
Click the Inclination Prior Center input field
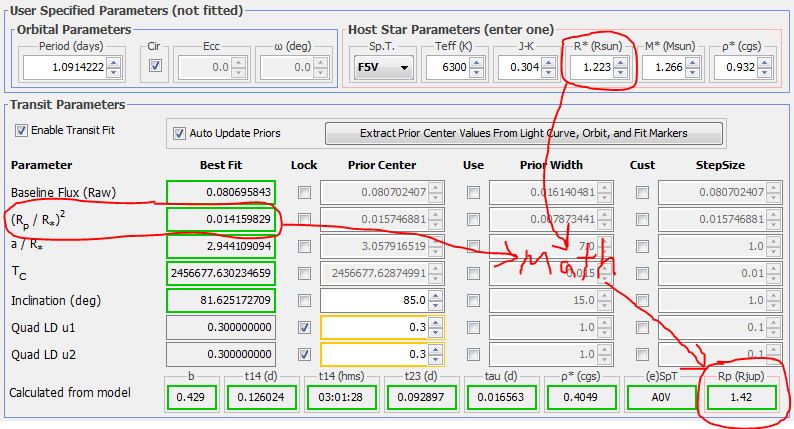tap(375, 300)
